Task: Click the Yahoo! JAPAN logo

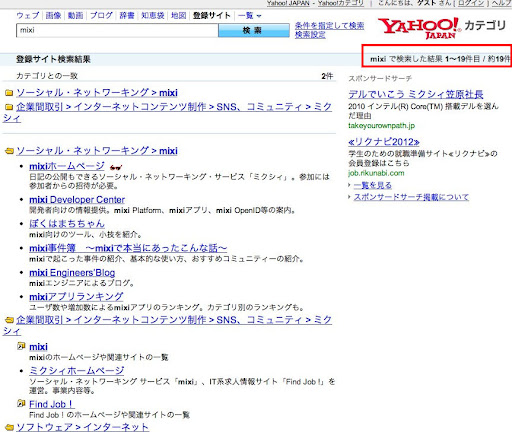Action: [419, 28]
